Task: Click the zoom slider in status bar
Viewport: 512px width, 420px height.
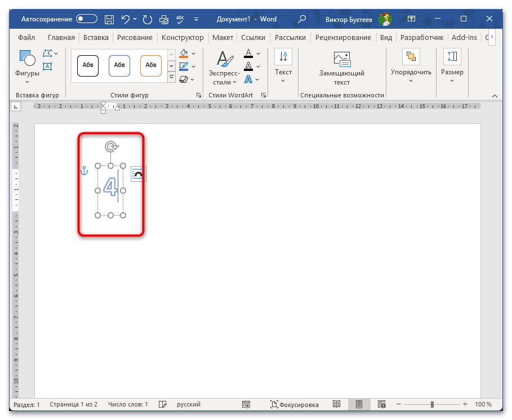Action: click(x=432, y=404)
